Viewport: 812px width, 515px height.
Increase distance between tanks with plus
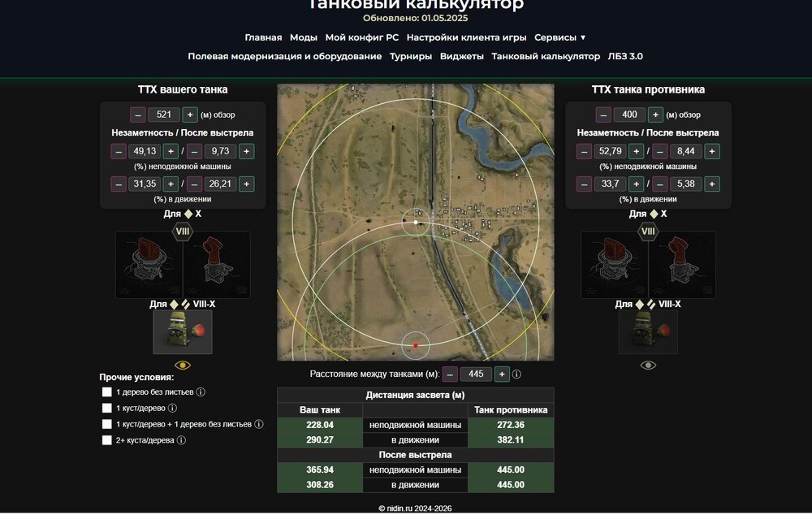click(x=502, y=374)
